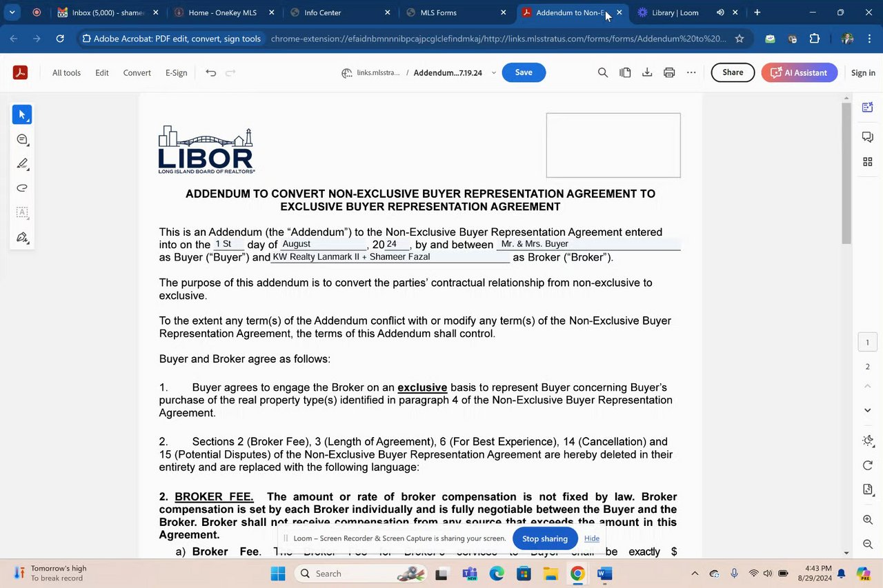Viewport: 883px width, 588px height.
Task: Open the new browser tab plus button
Action: click(x=757, y=12)
